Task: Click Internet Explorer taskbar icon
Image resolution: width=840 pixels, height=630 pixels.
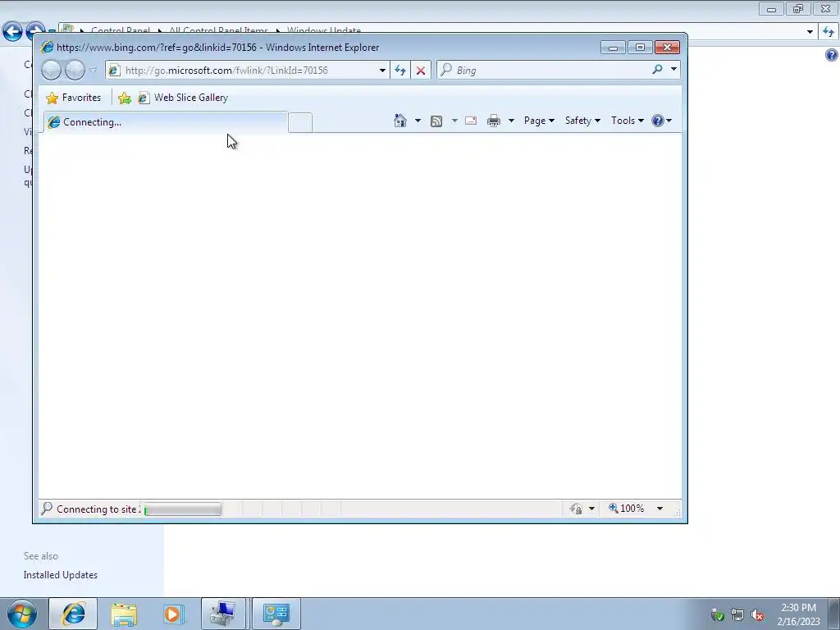Action: [x=73, y=614]
